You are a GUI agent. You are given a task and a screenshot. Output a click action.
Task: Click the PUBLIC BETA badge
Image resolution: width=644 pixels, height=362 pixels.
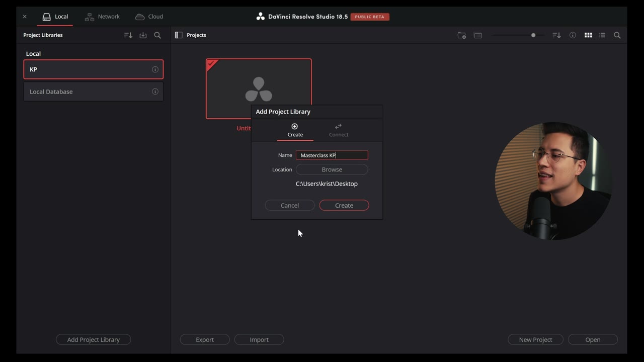click(x=370, y=17)
